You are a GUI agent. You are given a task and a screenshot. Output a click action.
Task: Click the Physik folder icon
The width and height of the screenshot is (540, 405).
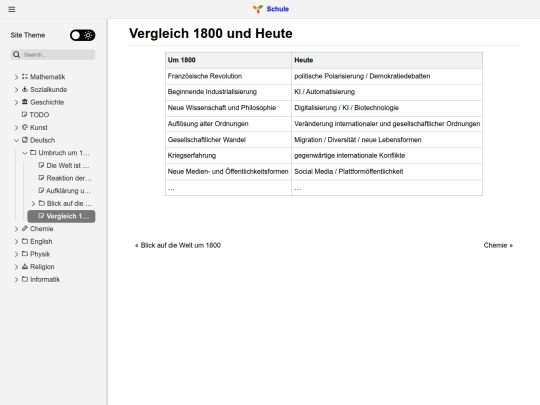pos(25,254)
